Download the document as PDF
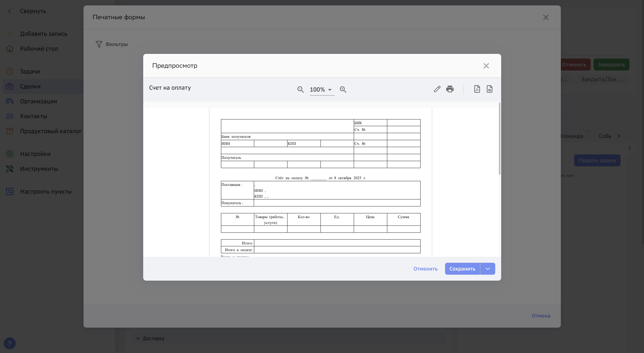Image resolution: width=644 pixels, height=353 pixels. [477, 89]
